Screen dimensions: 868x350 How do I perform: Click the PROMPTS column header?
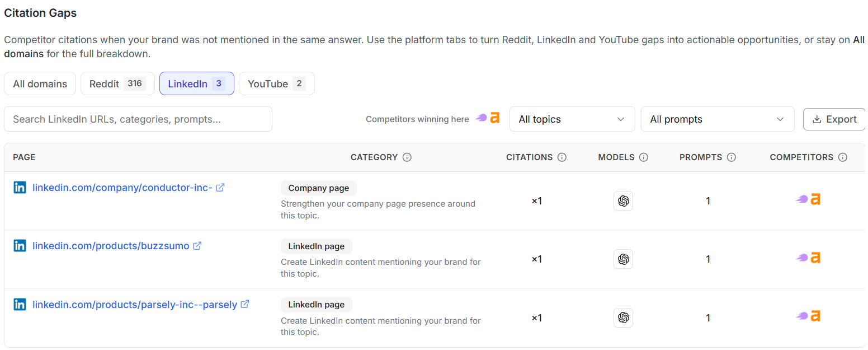(x=701, y=157)
